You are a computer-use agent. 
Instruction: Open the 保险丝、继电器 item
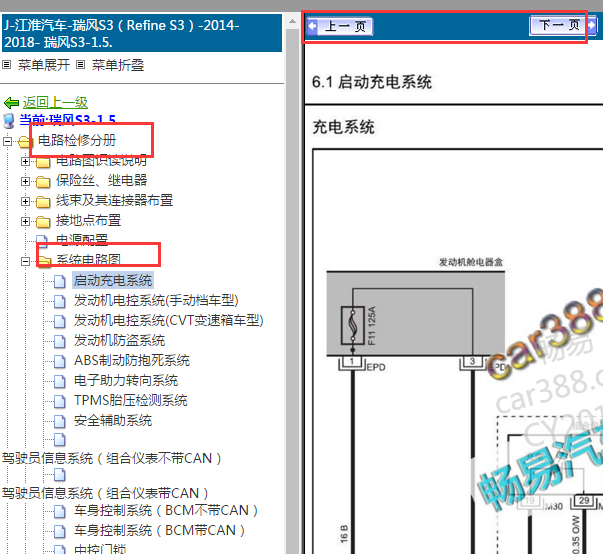click(102, 180)
